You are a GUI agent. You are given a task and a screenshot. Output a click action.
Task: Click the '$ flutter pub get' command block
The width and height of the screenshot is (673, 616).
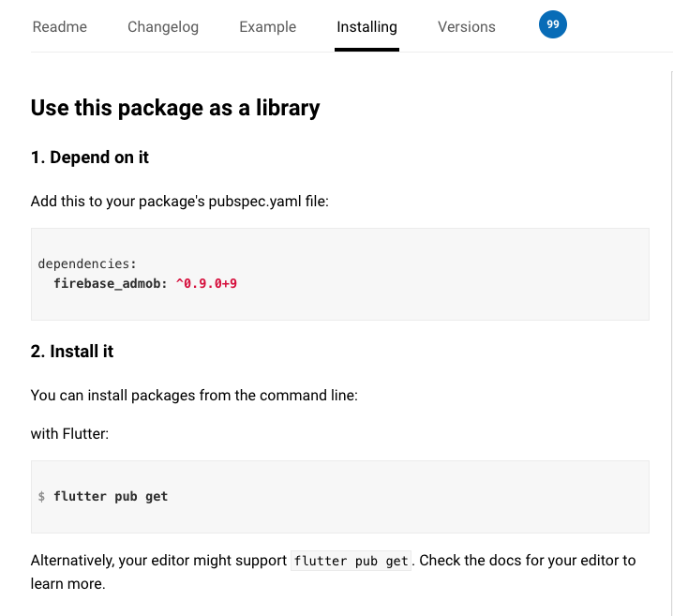click(340, 497)
